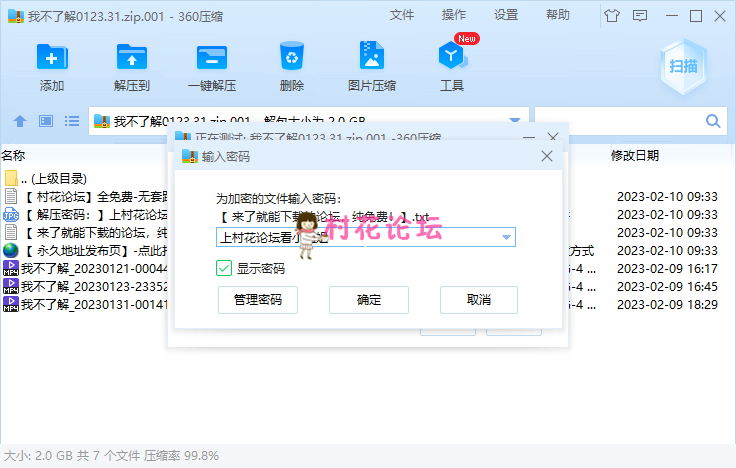Switch to list view icon
736x468 pixels.
pyautogui.click(x=72, y=121)
